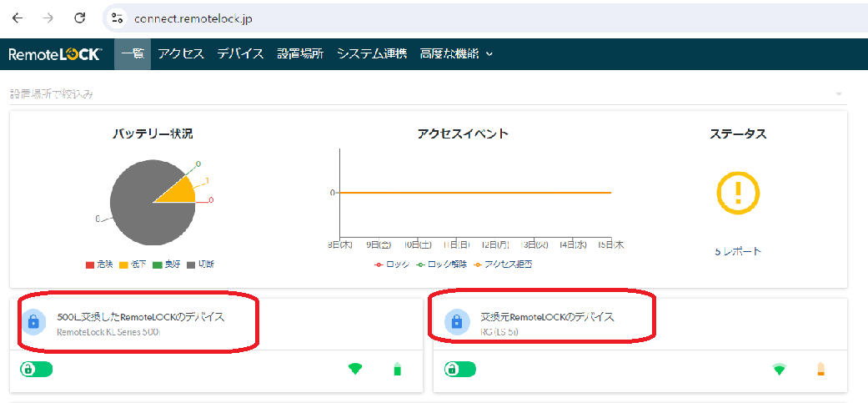Open the 5 レポート link
This screenshot has width=868, height=403.
click(x=738, y=251)
